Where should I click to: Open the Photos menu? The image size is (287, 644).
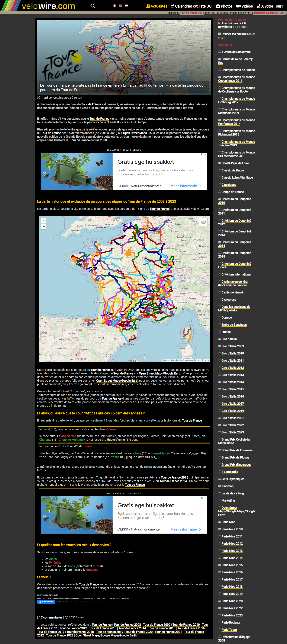click(x=224, y=6)
